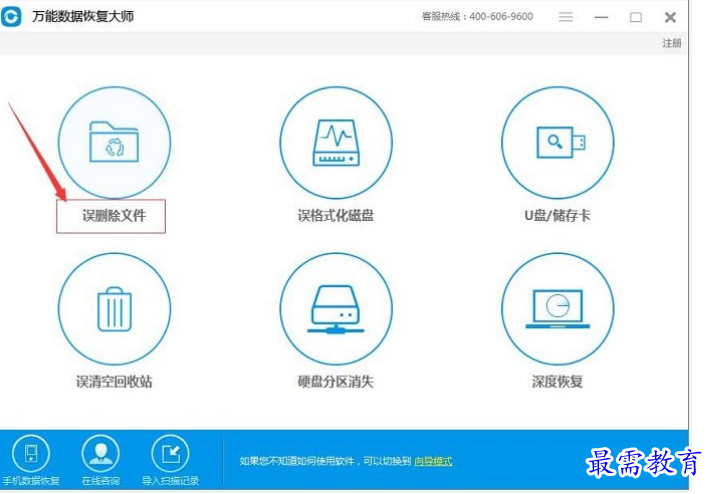The image size is (710, 494).
Task: Click the 注册 register link
Action: point(672,43)
